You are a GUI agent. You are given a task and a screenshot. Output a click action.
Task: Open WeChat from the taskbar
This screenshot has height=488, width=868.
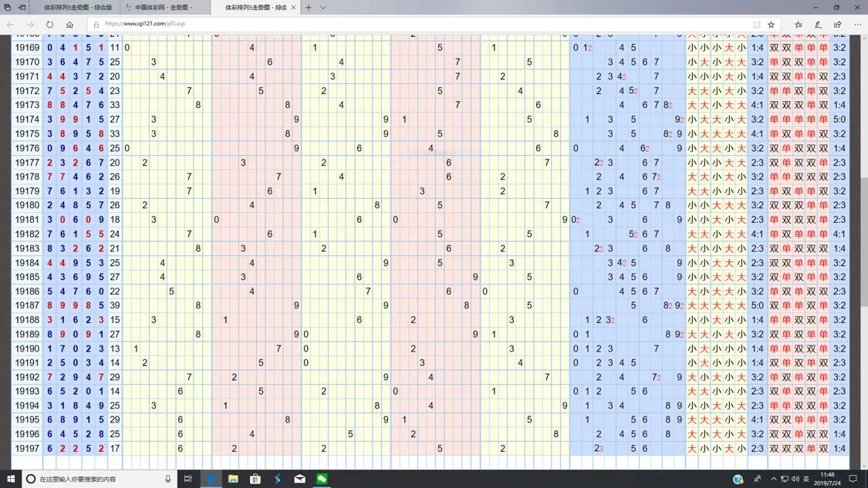[322, 479]
